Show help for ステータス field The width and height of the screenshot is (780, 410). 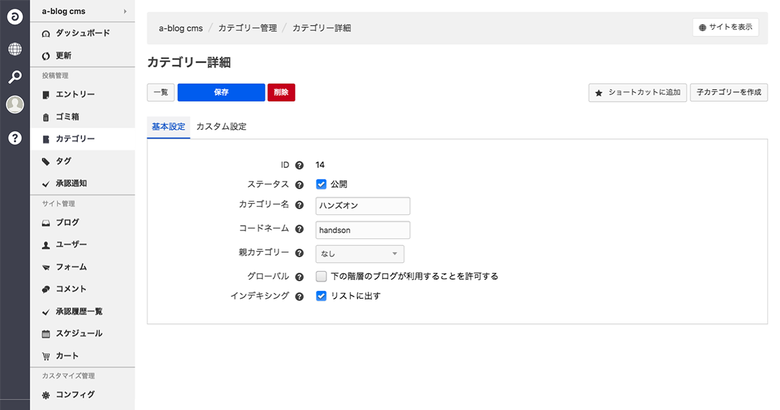(x=299, y=185)
